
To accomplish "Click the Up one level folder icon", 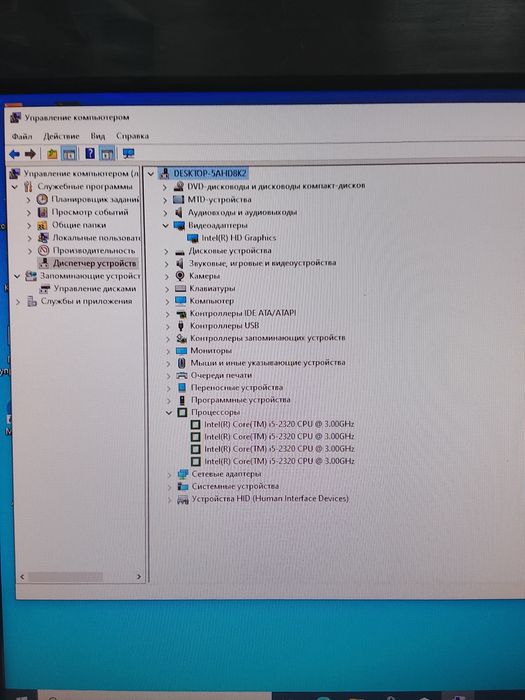I will (x=52, y=154).
